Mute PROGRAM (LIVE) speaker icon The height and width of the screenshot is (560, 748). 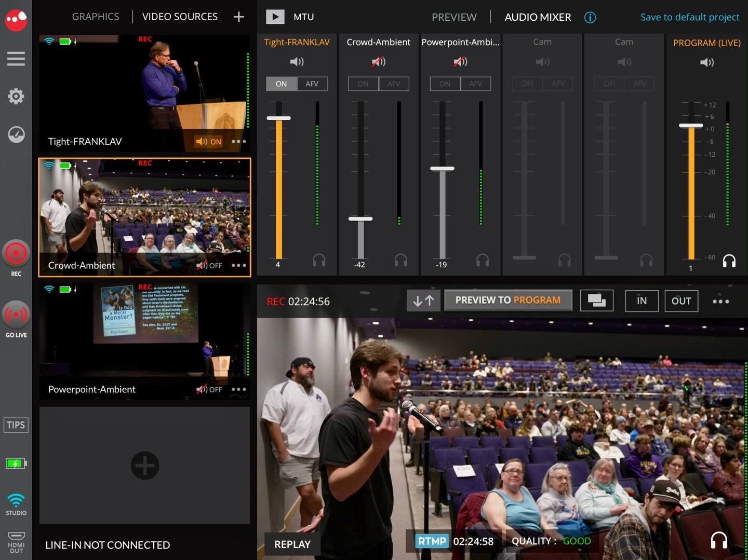point(707,62)
